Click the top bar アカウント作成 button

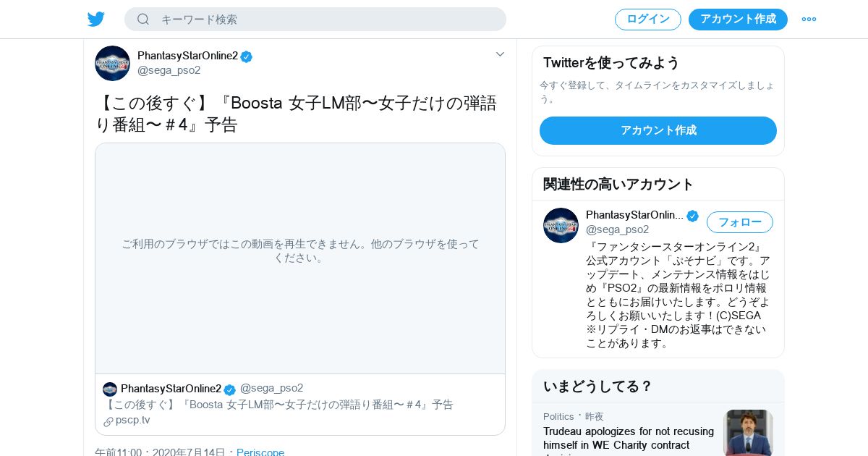pos(738,20)
